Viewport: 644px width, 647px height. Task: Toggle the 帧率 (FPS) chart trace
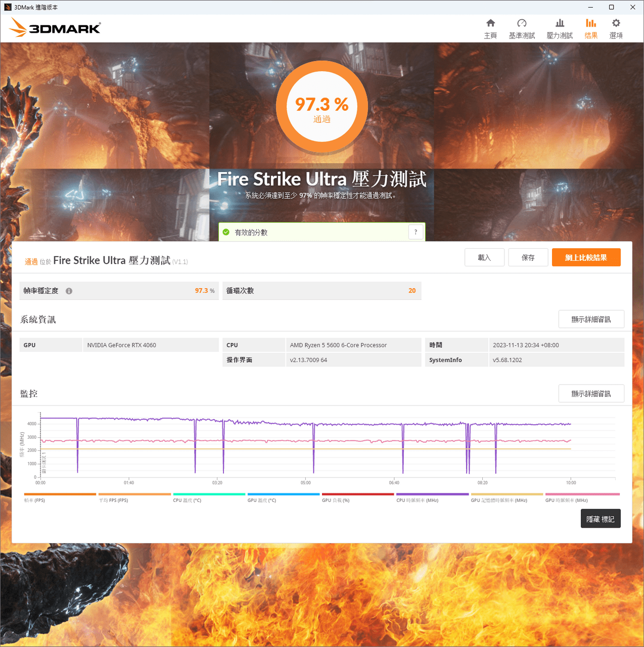pos(60,497)
